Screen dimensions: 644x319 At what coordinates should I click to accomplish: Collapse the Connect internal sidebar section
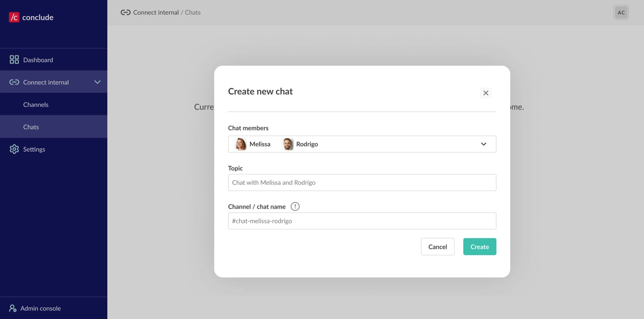97,82
